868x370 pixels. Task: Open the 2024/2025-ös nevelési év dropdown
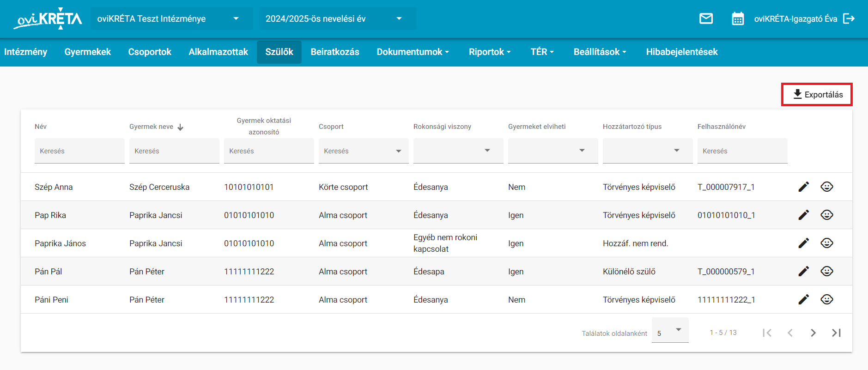(x=338, y=18)
